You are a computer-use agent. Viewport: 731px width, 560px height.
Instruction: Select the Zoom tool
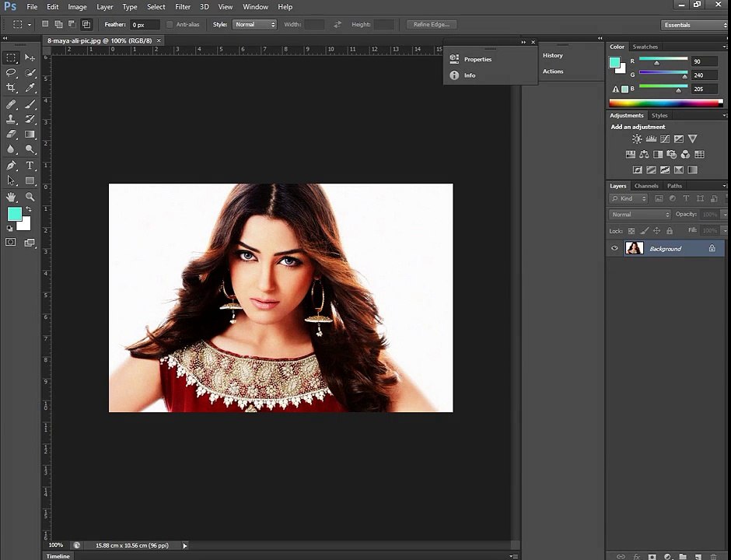click(x=30, y=197)
